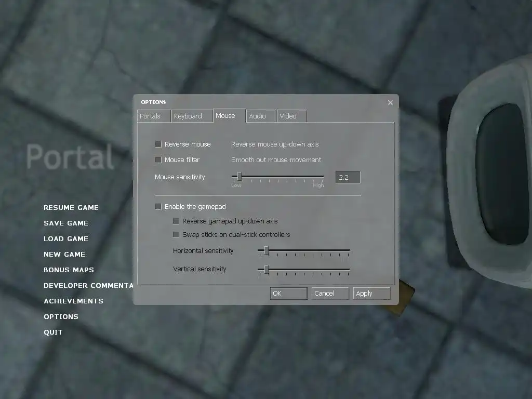Check Enable the gamepad
532x399 pixels.
click(x=158, y=207)
